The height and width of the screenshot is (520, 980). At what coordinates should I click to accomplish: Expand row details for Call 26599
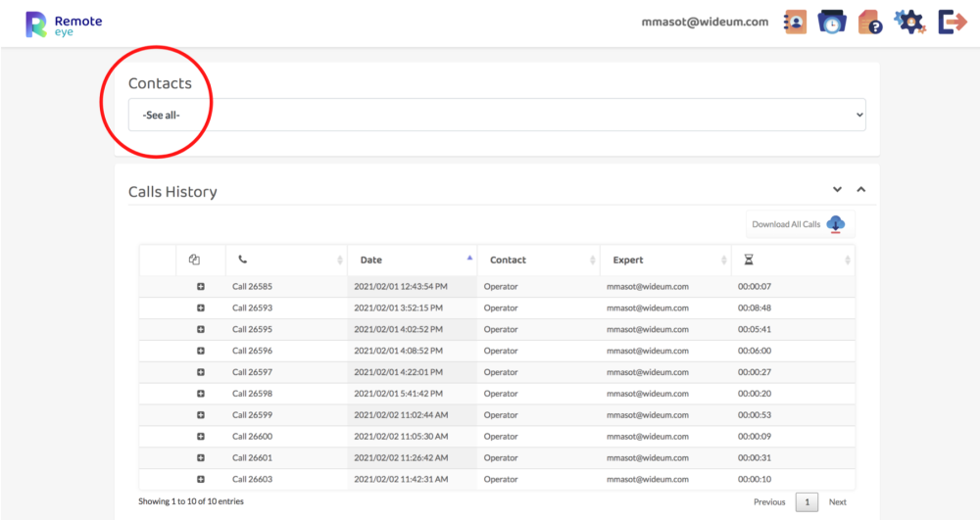click(x=201, y=414)
